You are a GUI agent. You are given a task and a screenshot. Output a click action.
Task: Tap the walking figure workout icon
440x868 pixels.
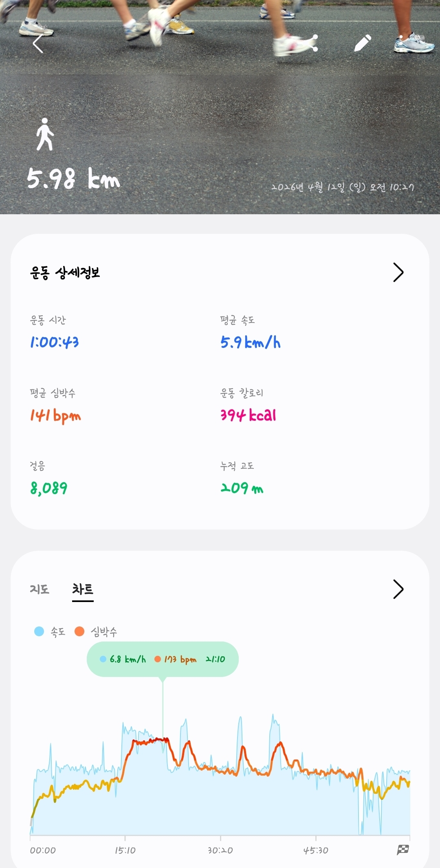point(45,134)
